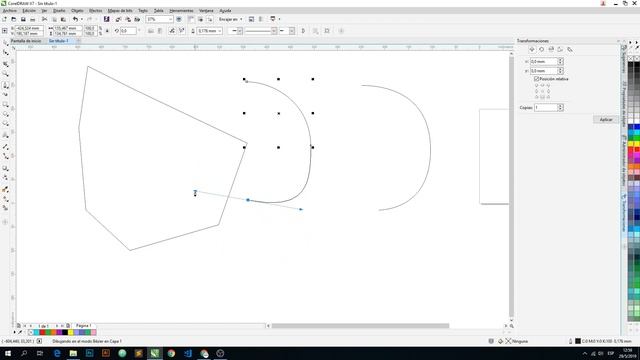
Task: Click the Save icon in toolbar
Action: pyautogui.click(x=23, y=19)
